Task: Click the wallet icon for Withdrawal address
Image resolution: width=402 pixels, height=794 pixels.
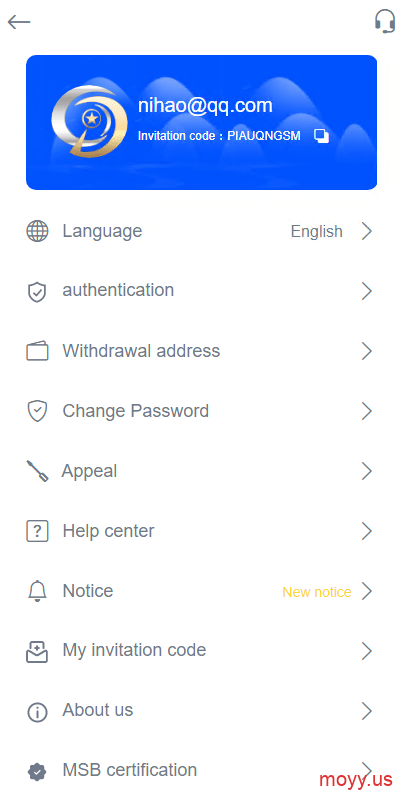Action: click(37, 351)
